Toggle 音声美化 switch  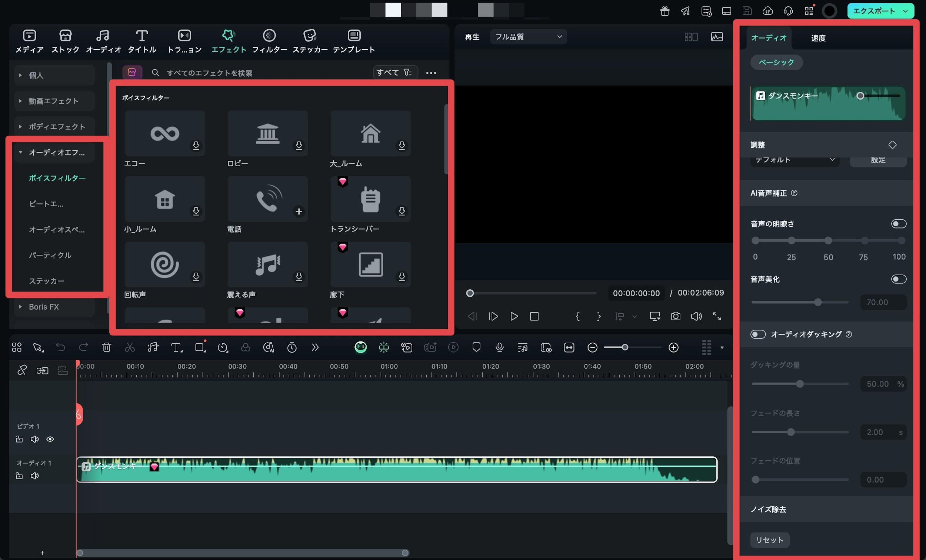tap(899, 279)
